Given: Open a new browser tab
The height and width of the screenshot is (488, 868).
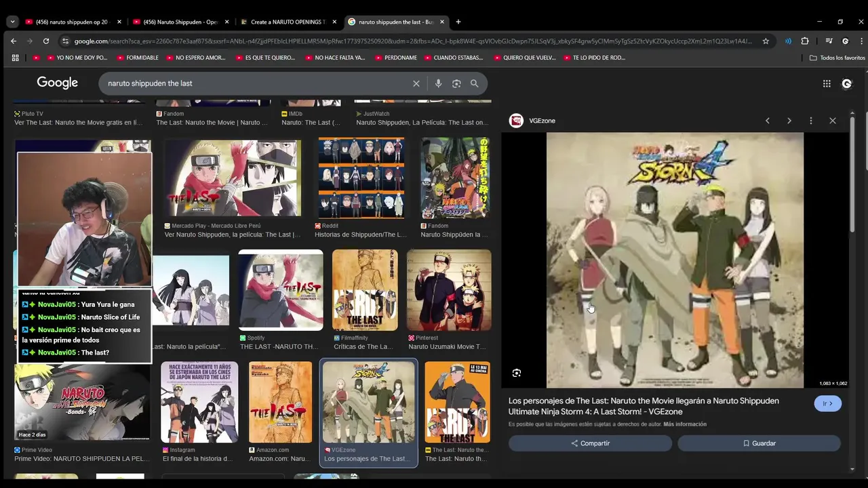Looking at the screenshot, I should coord(458,22).
